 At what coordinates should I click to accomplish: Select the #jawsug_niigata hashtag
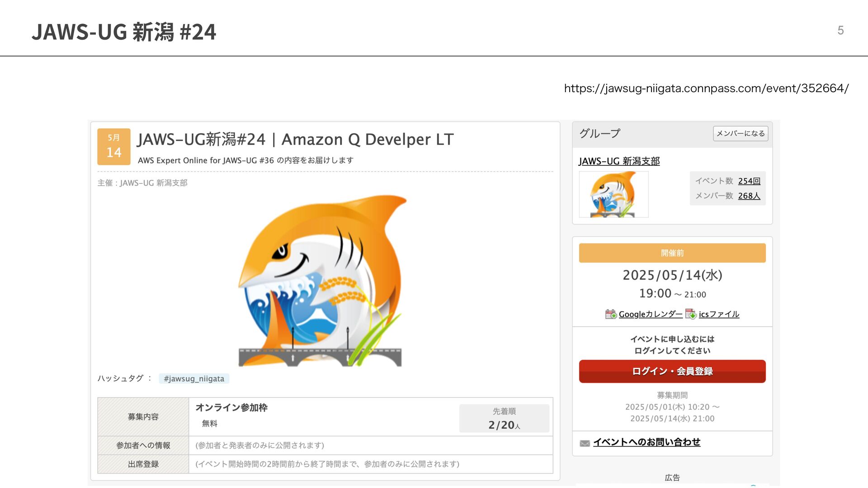[x=194, y=379]
